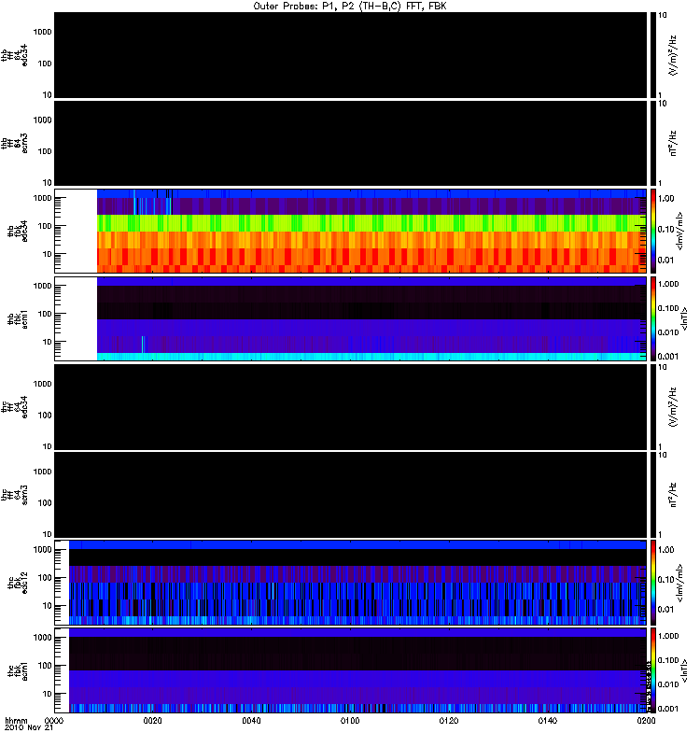Screen dimensions: 700x747
Task: Click the rainbow color bar for thb fbk scm1
Action: pyautogui.click(x=653, y=318)
